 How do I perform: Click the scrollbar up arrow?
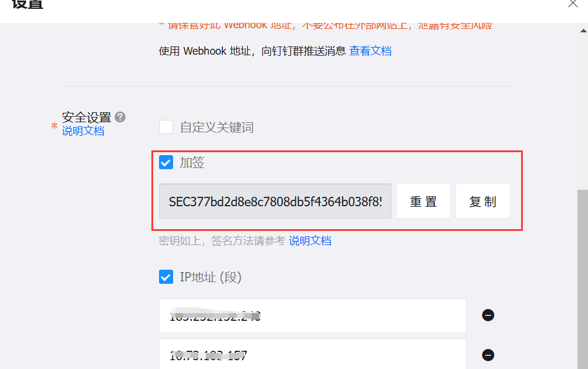583,31
